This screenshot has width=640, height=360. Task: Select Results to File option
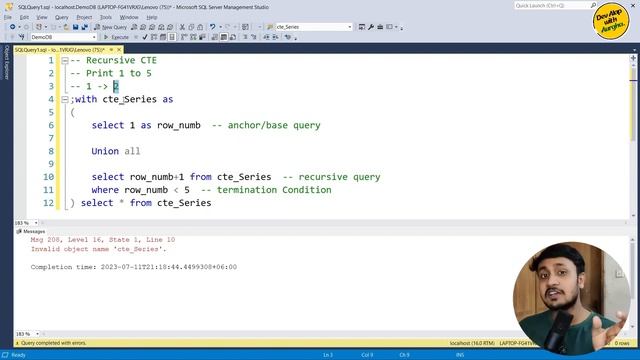pos(233,37)
